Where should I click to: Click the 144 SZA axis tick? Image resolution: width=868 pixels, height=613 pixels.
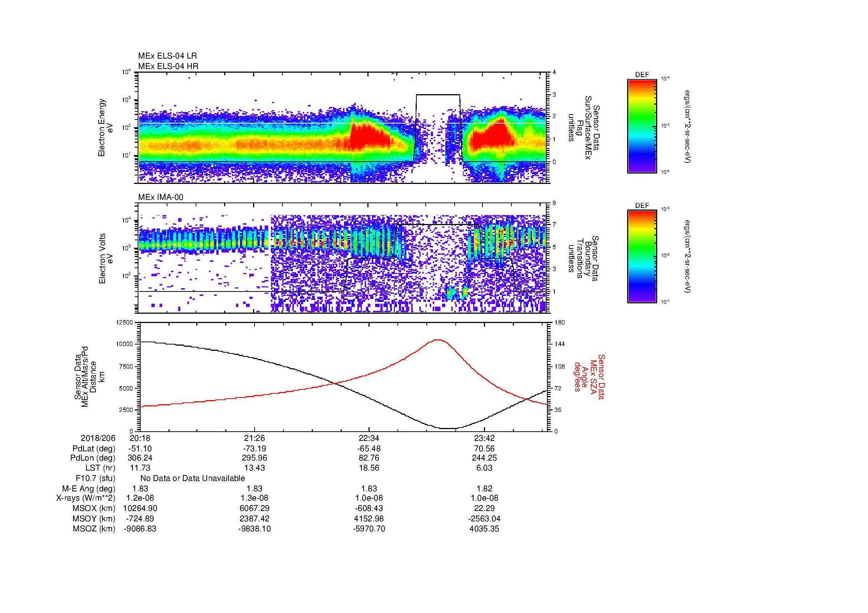point(560,344)
